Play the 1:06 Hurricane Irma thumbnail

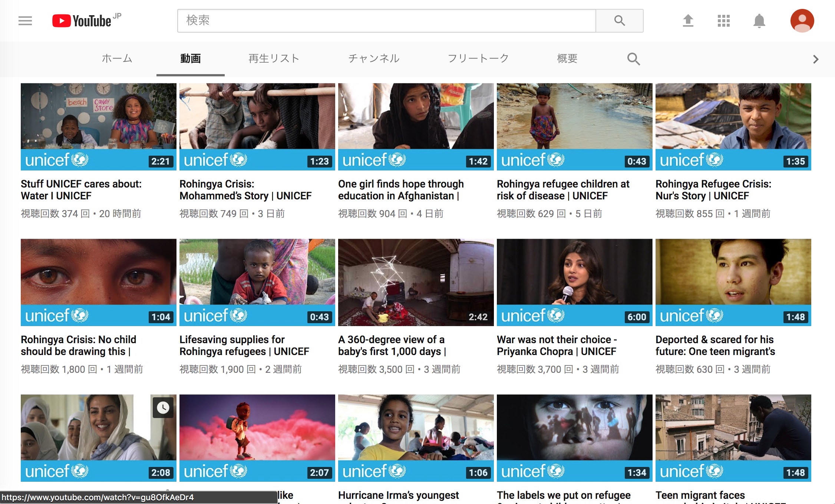[416, 438]
